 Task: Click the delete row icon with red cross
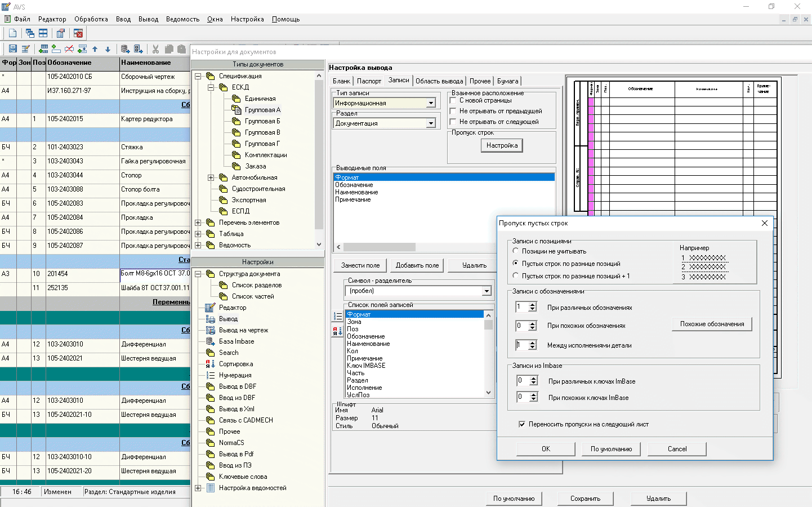[69, 49]
